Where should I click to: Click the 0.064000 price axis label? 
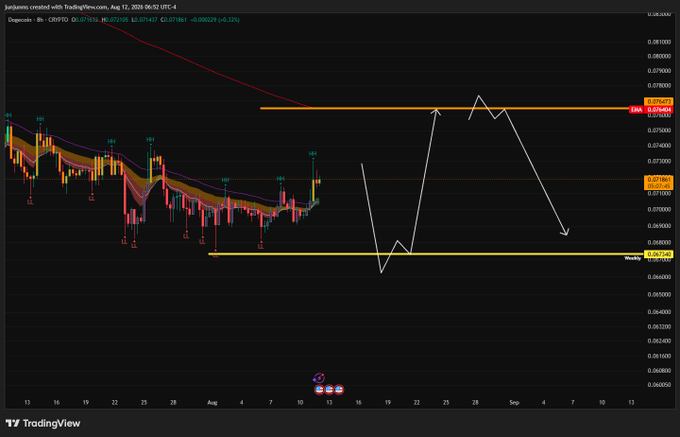click(659, 312)
